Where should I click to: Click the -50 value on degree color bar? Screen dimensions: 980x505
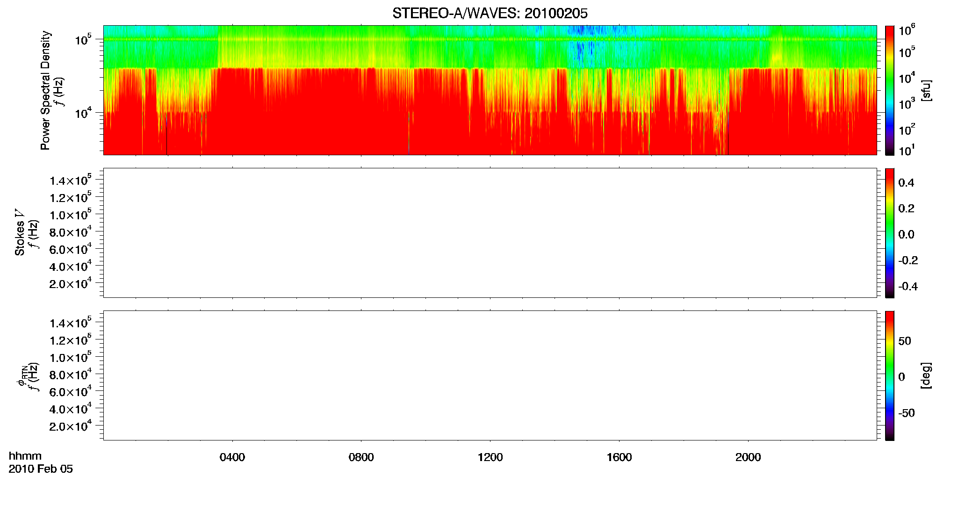(907, 413)
